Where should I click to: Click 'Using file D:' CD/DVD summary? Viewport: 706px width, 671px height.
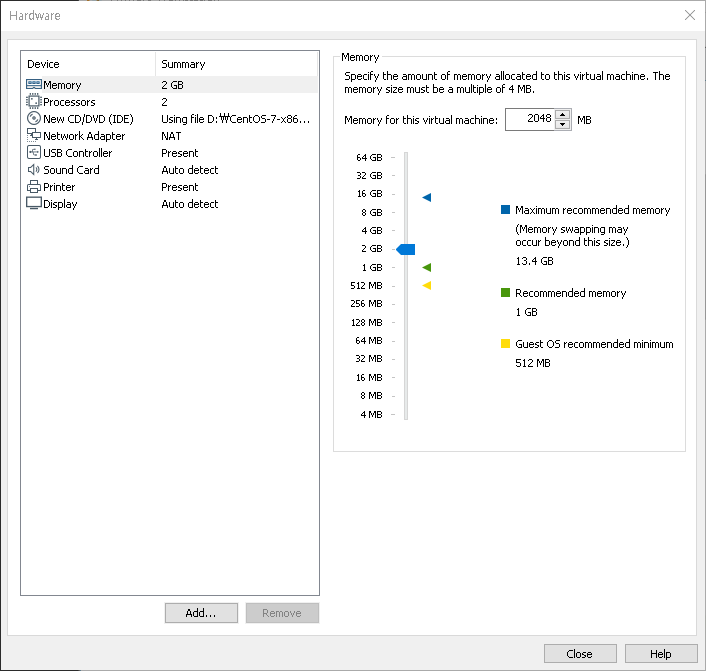point(235,119)
